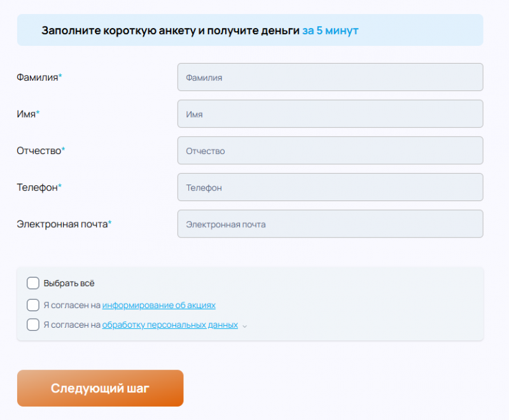The image size is (509, 420).
Task: Click the text "Я согласен на" near promotions
Action: (73, 305)
